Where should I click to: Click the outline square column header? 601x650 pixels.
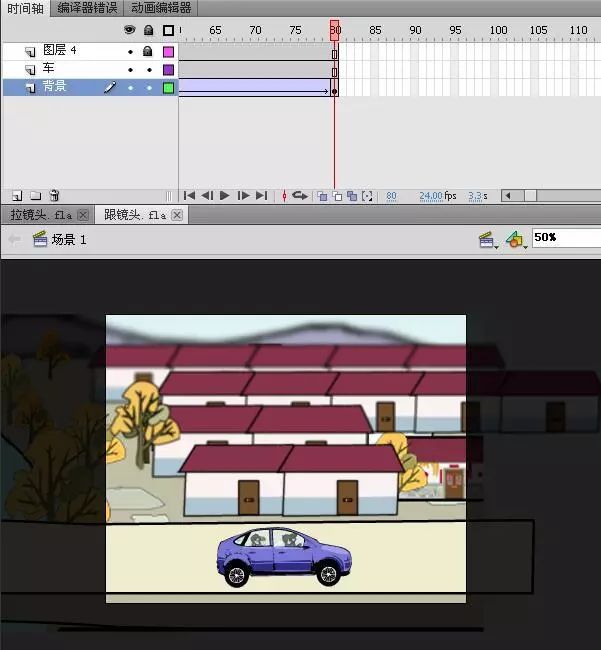(x=168, y=30)
